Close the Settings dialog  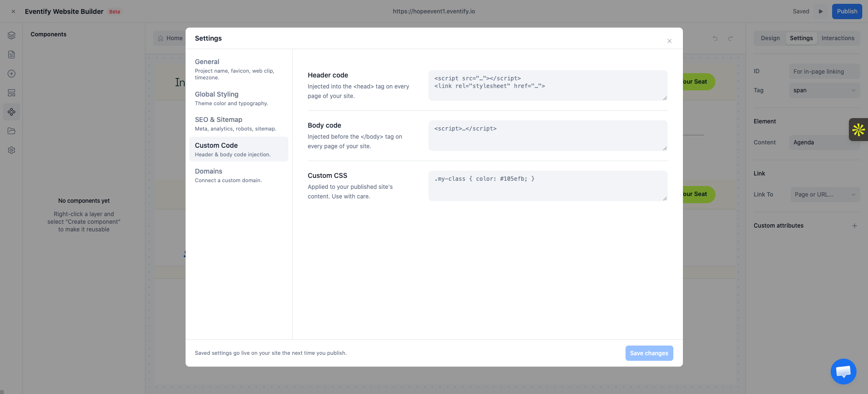point(670,41)
